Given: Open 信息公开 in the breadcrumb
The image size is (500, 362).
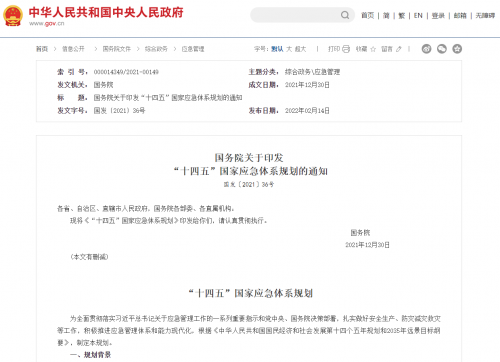Looking at the screenshot, I should point(73,49).
